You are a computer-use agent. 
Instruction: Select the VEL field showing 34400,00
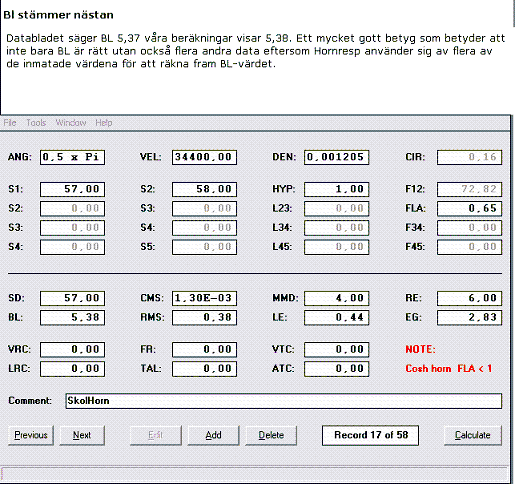[204, 157]
